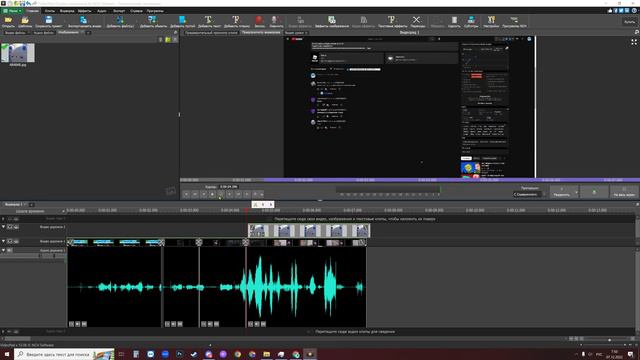Click fullscreen preview expand icon
Screen dimensions: 640x360
click(634, 42)
